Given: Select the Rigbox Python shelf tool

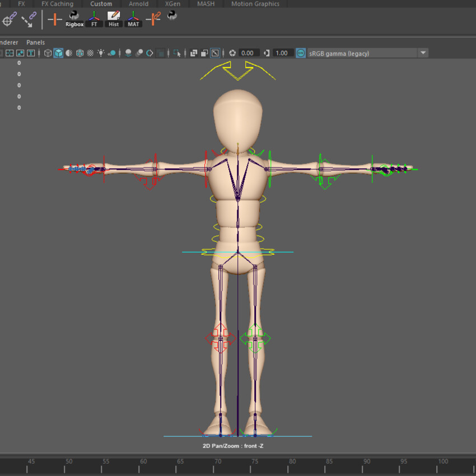Looking at the screenshot, I should tap(74, 17).
